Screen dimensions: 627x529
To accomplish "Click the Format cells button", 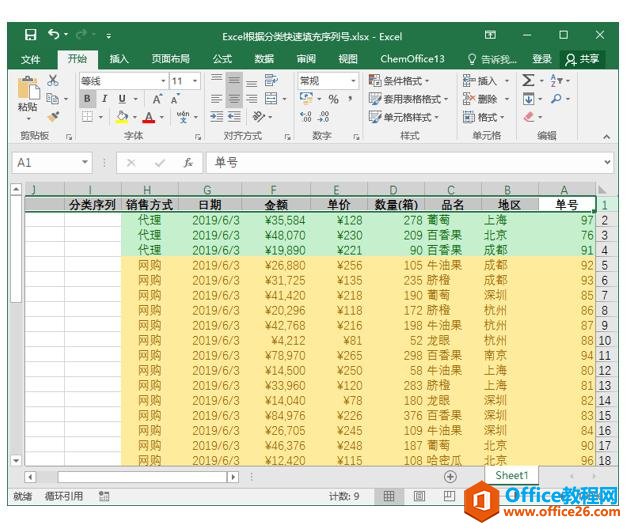I will 484,117.
